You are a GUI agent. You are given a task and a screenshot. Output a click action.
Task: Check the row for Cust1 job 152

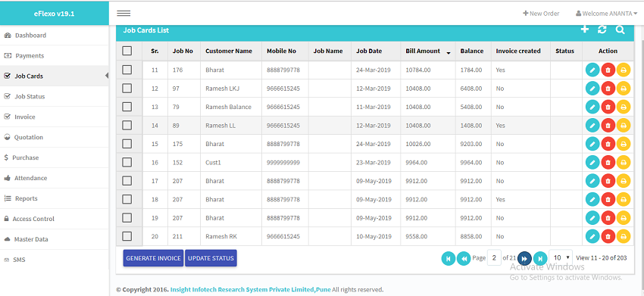click(127, 163)
